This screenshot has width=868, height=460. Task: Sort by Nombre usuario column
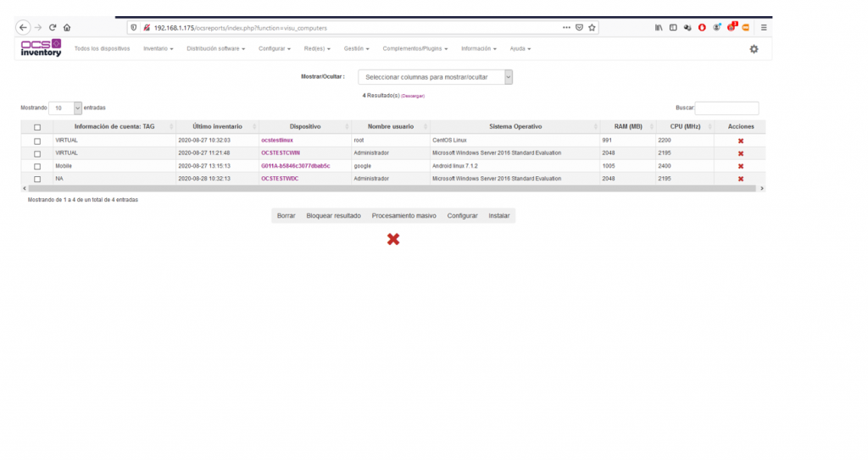pyautogui.click(x=390, y=127)
